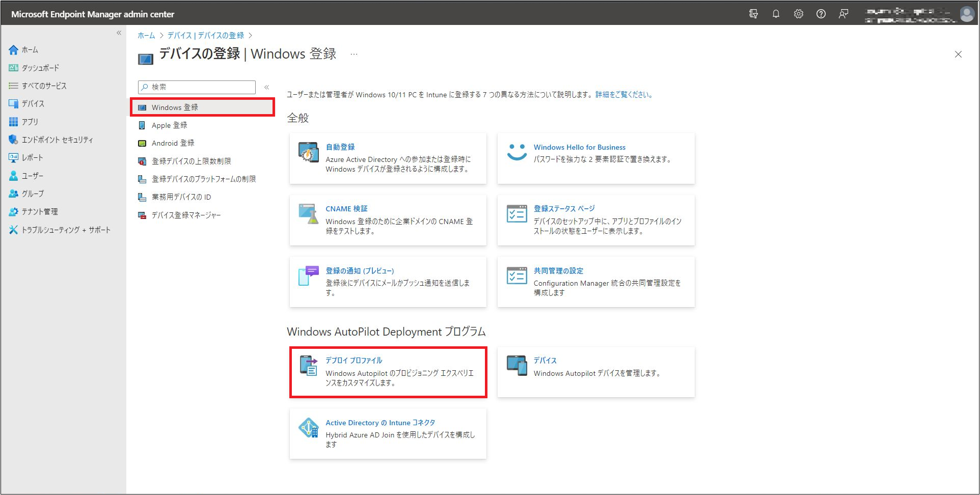The image size is (980, 495).
Task: Select Apple 登録 menu item
Action: pyautogui.click(x=169, y=125)
